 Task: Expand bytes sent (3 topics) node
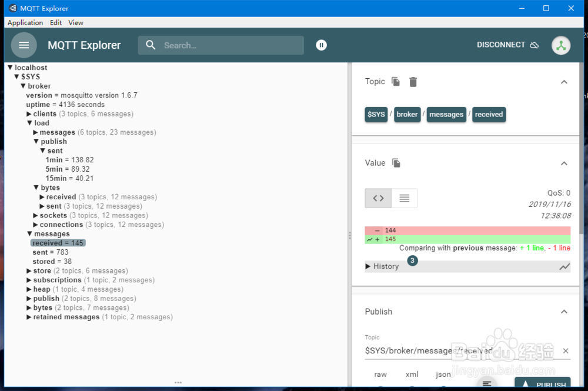click(42, 206)
